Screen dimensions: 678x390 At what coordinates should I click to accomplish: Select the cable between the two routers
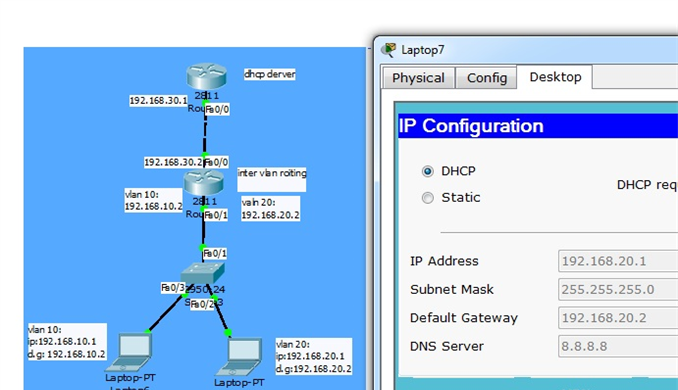click(205, 131)
